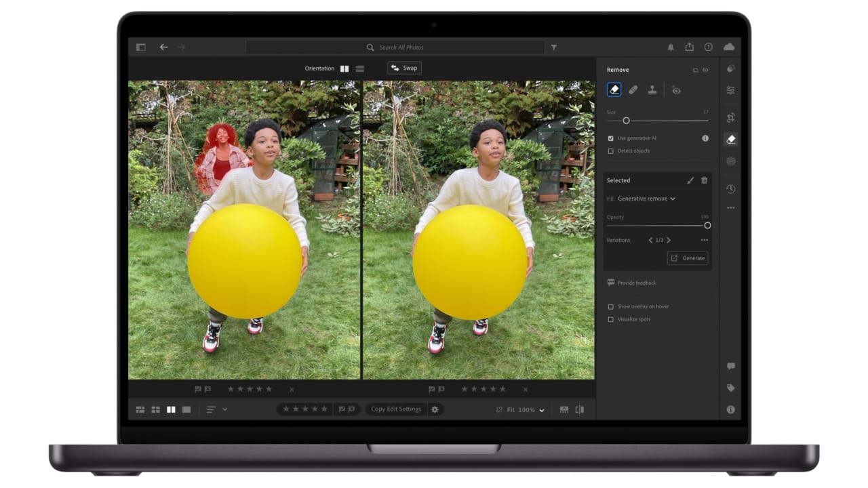Open the search filter funnel icon

pos(554,47)
